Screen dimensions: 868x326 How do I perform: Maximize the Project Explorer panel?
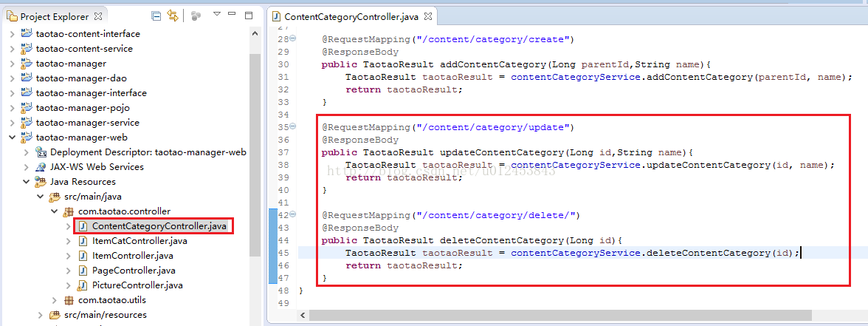pyautogui.click(x=249, y=15)
